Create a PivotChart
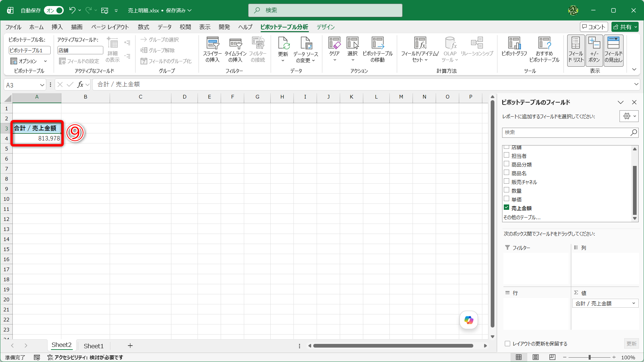 [x=514, y=47]
